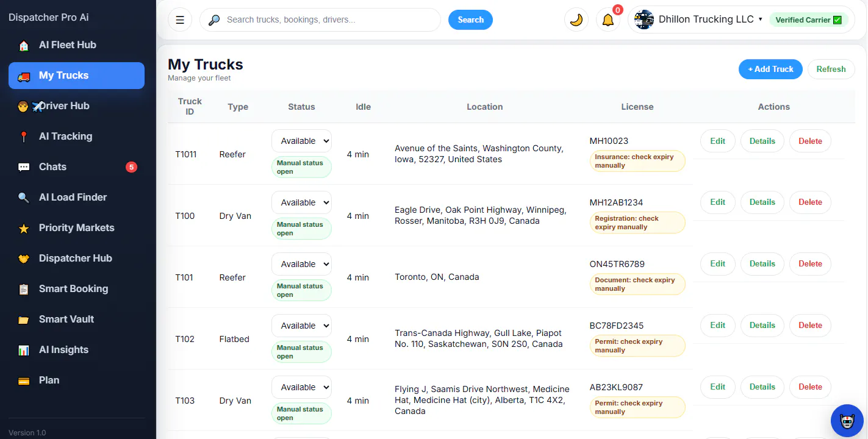Click the truck icon beside My Trucks

click(x=24, y=76)
